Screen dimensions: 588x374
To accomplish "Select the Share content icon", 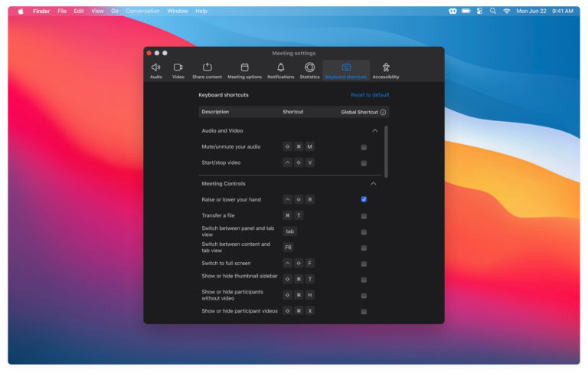I will [207, 71].
